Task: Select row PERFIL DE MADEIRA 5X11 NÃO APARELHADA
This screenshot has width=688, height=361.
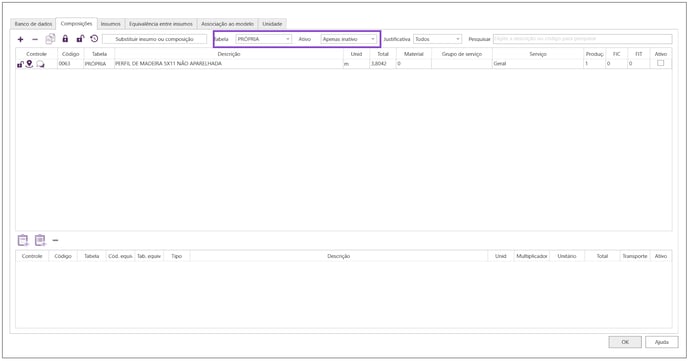Action: (344, 64)
